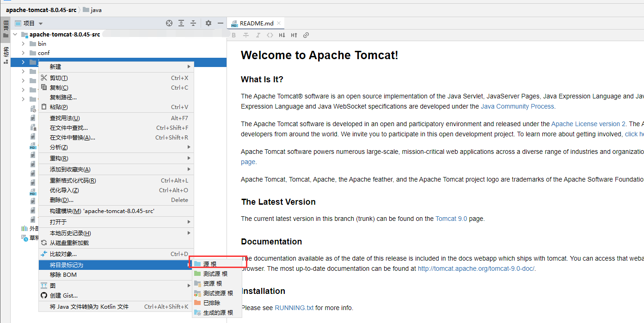Image resolution: width=644 pixels, height=323 pixels.
Task: Expand the bin folder
Action: click(x=23, y=43)
